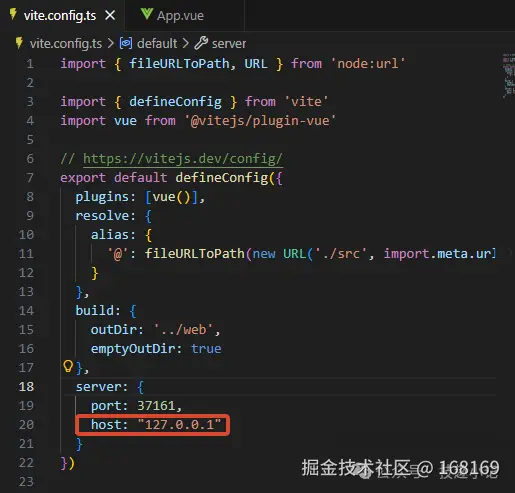Click the 'server' key on line 18

pyautogui.click(x=98, y=387)
